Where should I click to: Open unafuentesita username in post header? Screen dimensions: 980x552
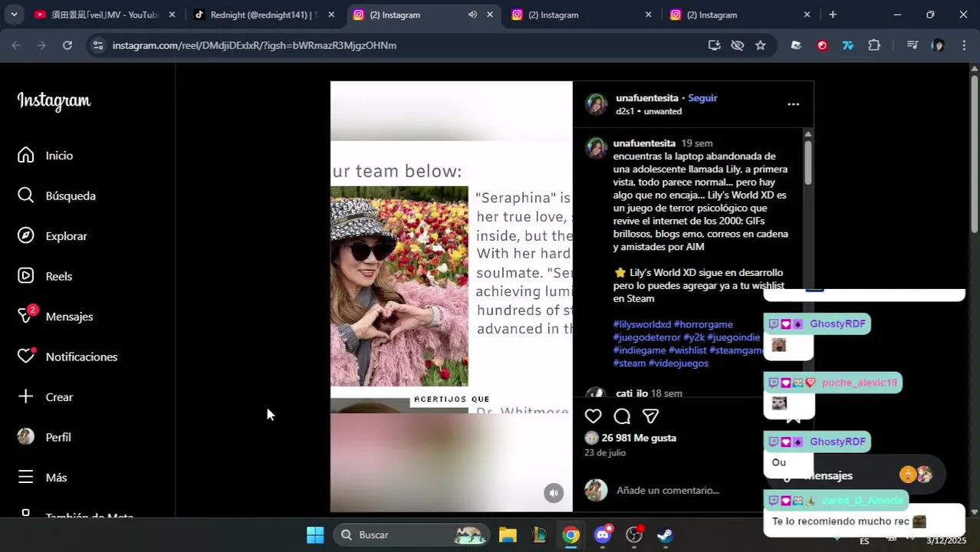pos(647,98)
